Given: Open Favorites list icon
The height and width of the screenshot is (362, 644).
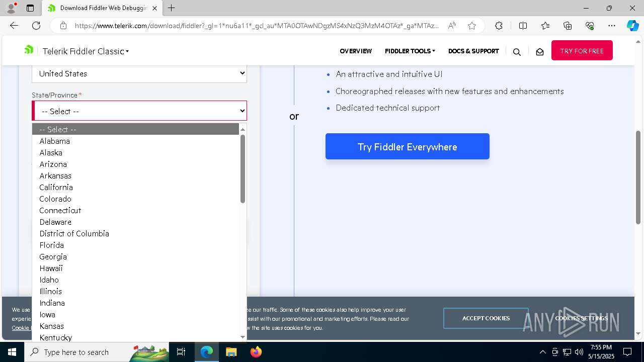Looking at the screenshot, I should 545,26.
